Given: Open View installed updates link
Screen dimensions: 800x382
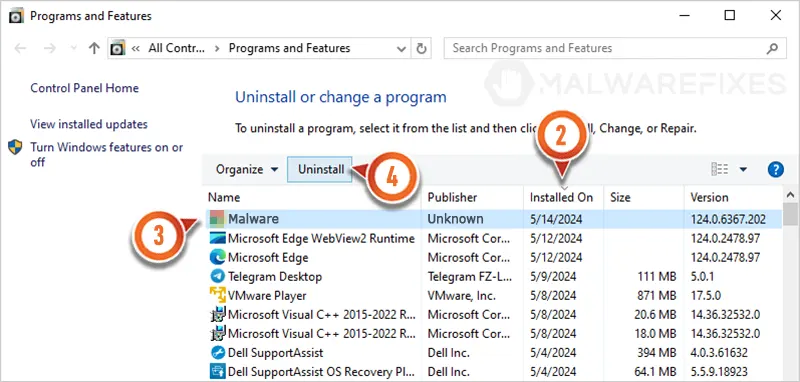Looking at the screenshot, I should pos(89,124).
